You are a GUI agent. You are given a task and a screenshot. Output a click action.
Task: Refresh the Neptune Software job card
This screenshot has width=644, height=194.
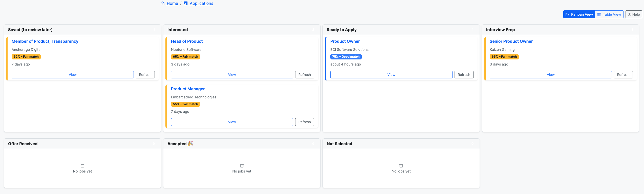click(305, 75)
